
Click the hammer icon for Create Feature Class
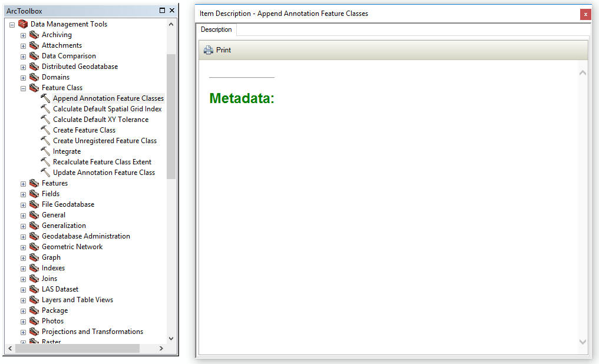45,130
